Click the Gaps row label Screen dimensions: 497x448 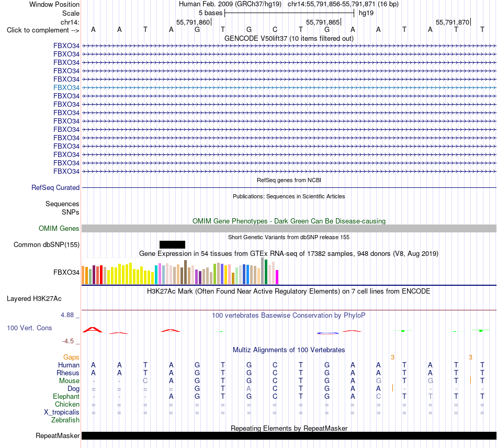(x=71, y=357)
